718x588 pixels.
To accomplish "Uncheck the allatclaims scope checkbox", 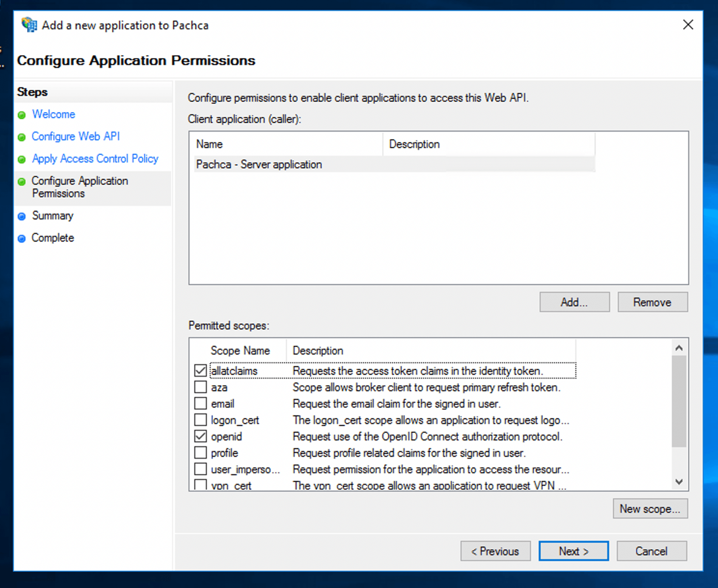I will 200,370.
